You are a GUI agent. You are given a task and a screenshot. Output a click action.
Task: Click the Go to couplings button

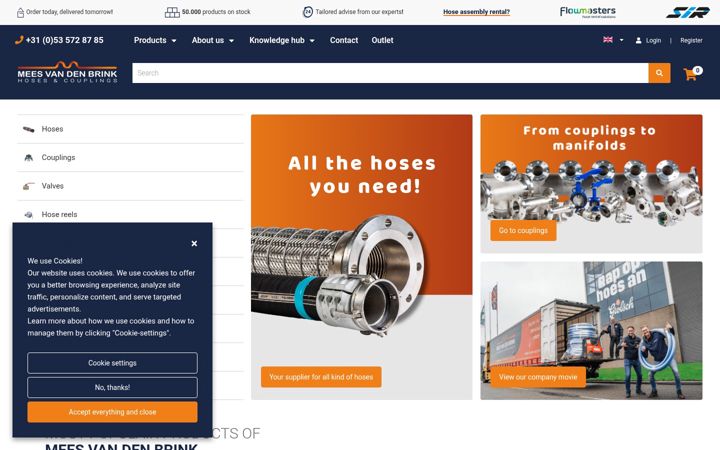tap(523, 231)
